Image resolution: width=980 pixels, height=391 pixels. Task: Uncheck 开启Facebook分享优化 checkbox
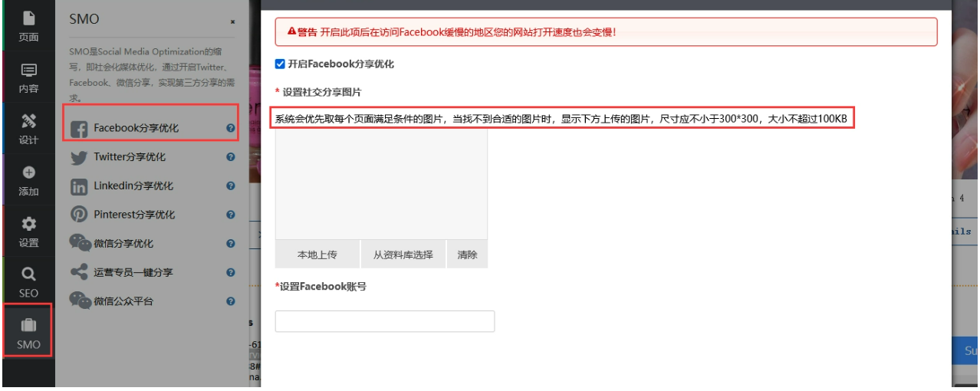[x=280, y=64]
